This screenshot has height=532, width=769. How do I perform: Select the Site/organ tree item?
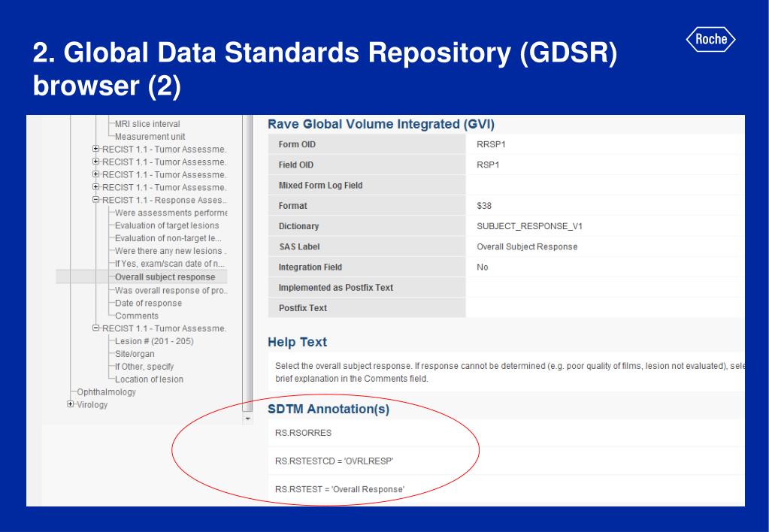coord(135,354)
